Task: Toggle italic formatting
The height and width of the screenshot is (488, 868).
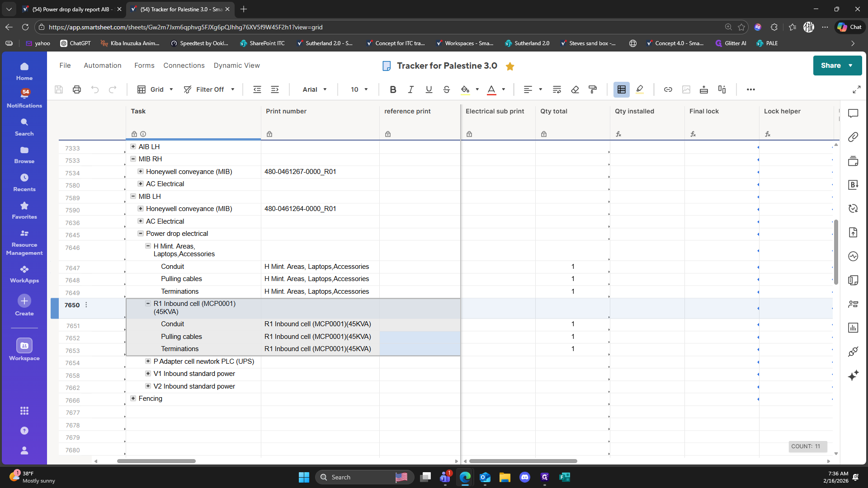Action: (x=410, y=89)
